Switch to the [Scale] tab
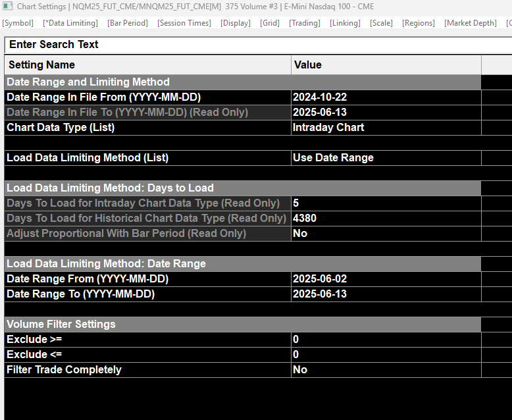512x420 pixels. pyautogui.click(x=381, y=23)
